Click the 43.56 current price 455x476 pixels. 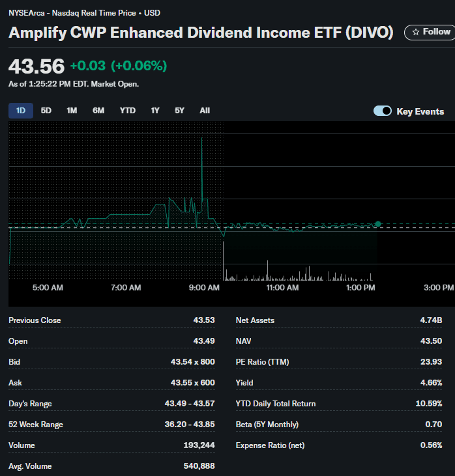(37, 66)
